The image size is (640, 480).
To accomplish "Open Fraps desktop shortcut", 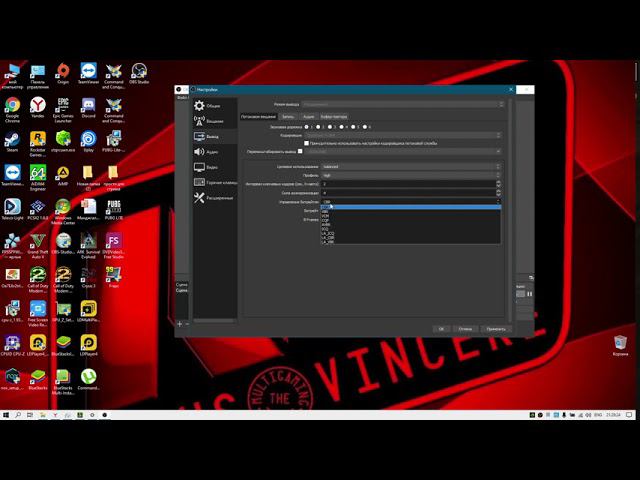I will (x=113, y=278).
